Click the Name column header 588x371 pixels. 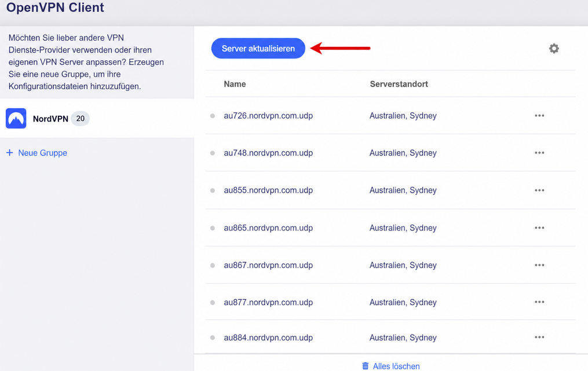[235, 84]
